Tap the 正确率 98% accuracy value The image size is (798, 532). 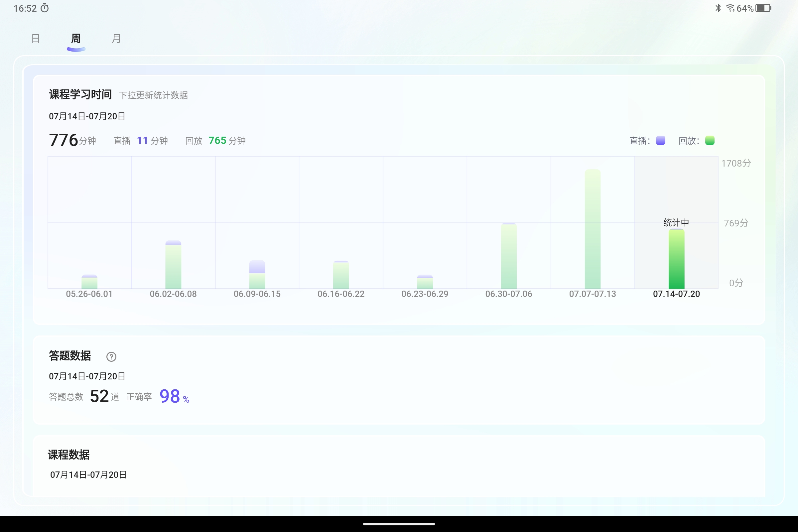coord(158,396)
